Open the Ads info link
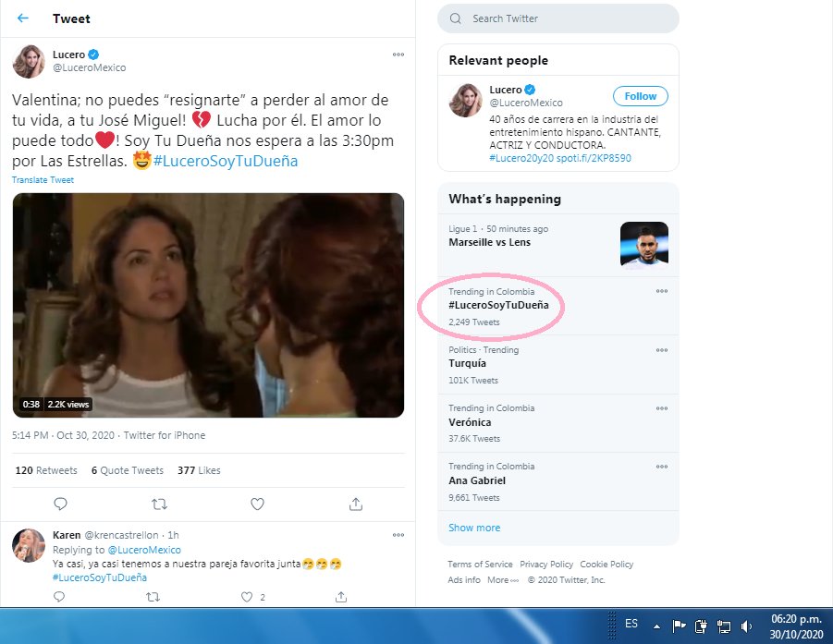This screenshot has height=644, width=833. point(464,580)
